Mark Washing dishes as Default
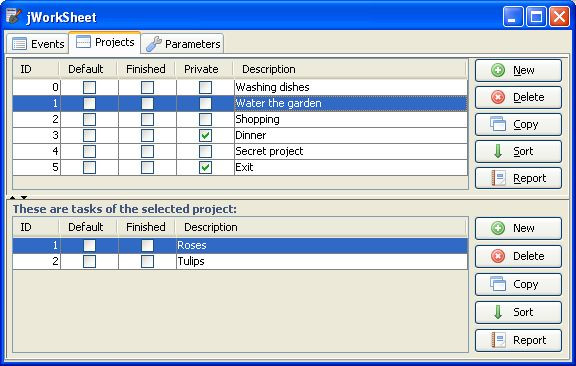 89,87
